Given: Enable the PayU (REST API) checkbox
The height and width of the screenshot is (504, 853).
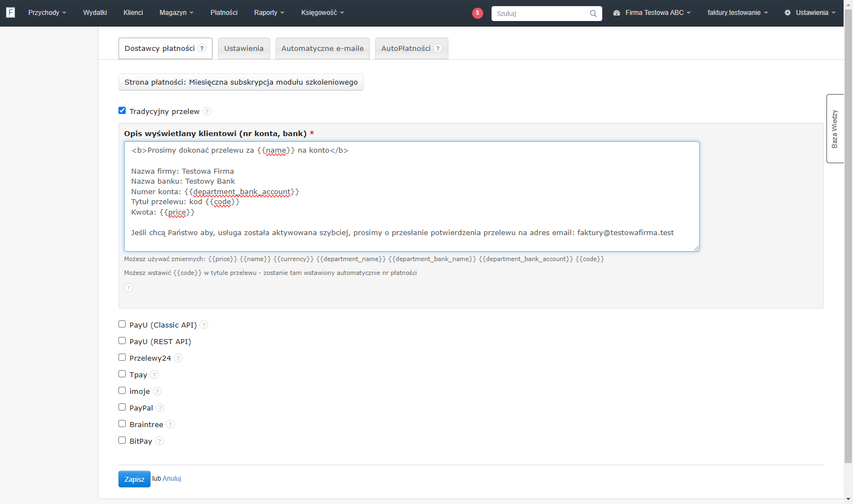Looking at the screenshot, I should 122,341.
